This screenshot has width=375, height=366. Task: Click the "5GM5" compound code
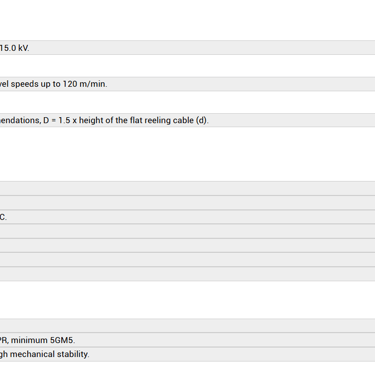(62, 340)
